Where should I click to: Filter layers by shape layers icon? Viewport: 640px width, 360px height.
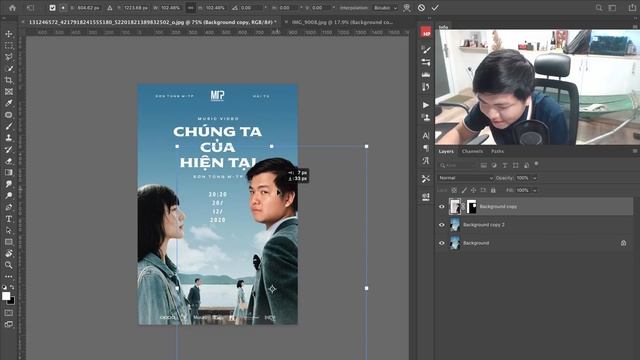pos(516,165)
